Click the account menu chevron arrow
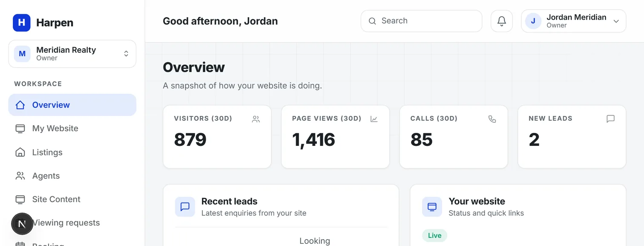 tap(616, 21)
